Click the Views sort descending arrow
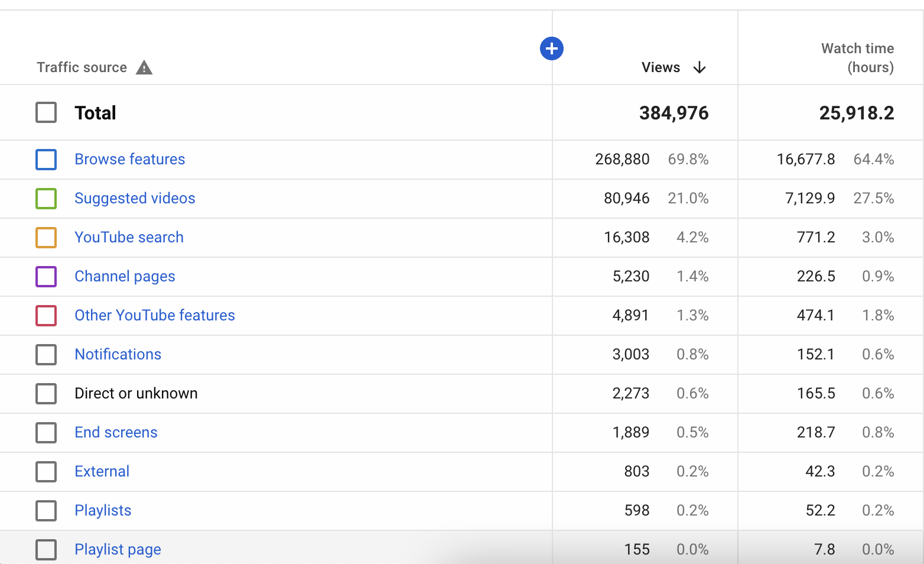 pos(699,67)
